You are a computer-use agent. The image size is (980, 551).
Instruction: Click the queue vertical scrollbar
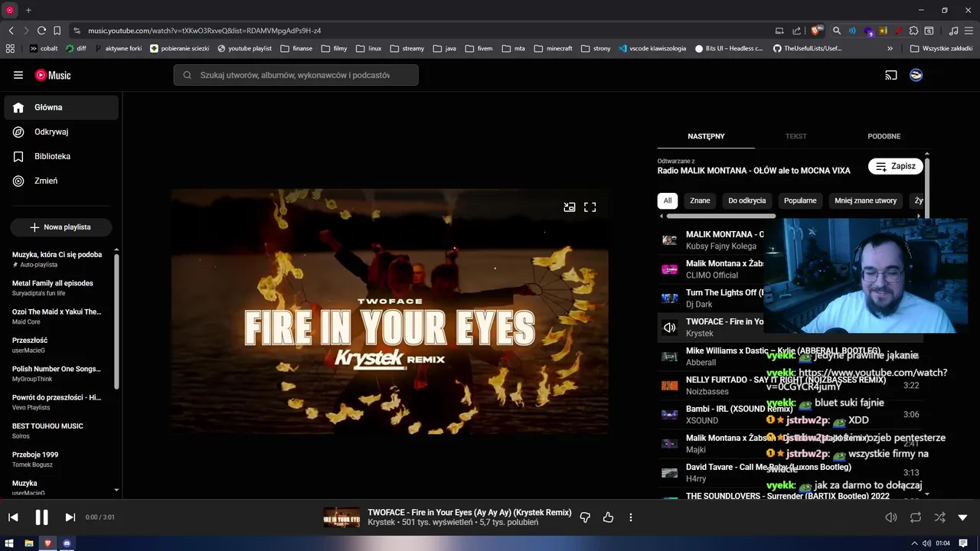pyautogui.click(x=927, y=187)
